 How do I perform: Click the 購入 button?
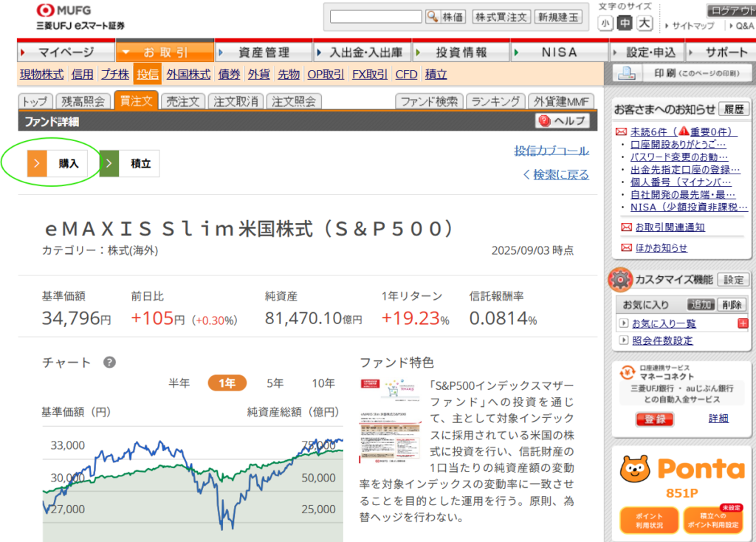(58, 163)
